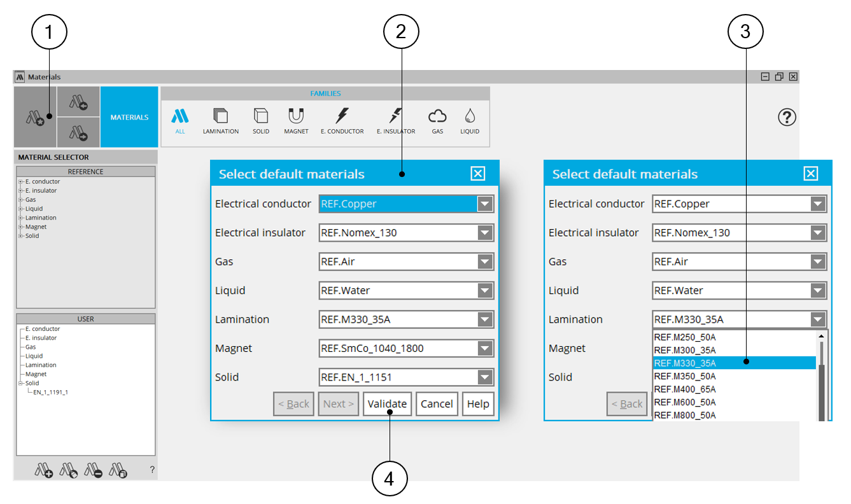Click the import materials left-arrow icon
The width and height of the screenshot is (851, 504).
tap(78, 101)
